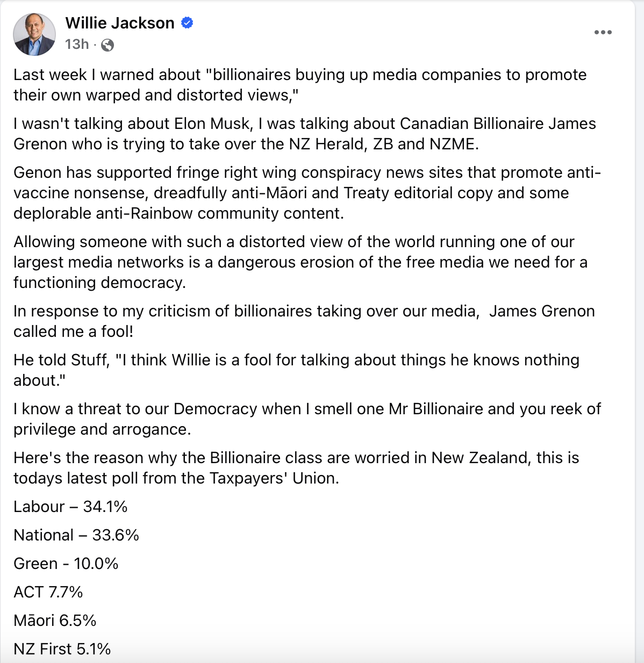Image resolution: width=644 pixels, height=663 pixels.
Task: Click the "ACT 7.7%" line
Action: (x=48, y=592)
